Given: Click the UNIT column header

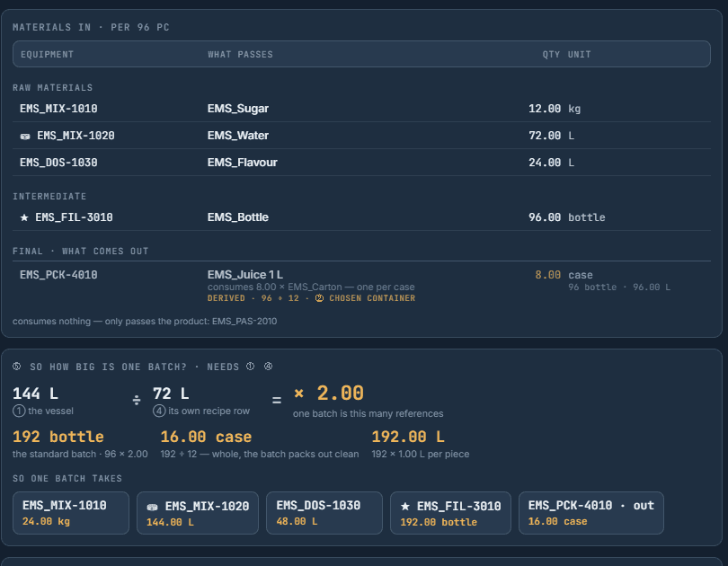Looking at the screenshot, I should pyautogui.click(x=580, y=54).
